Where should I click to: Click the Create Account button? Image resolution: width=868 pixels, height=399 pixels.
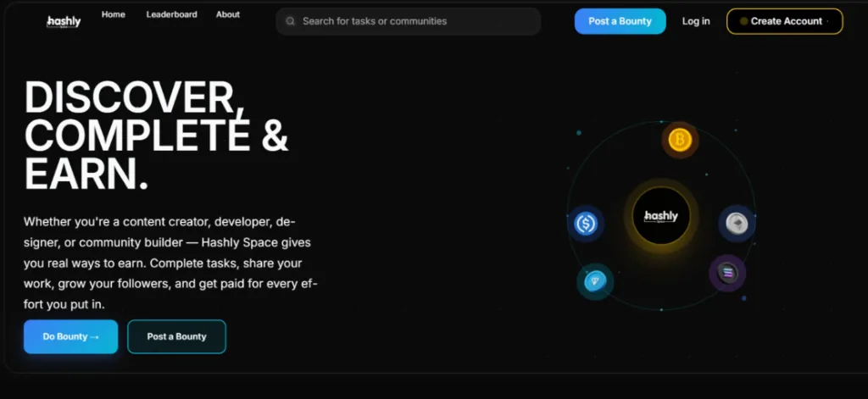pyautogui.click(x=784, y=21)
